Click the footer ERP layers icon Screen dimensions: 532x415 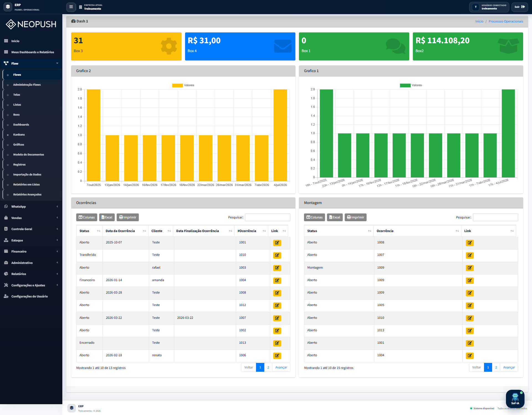point(71,408)
